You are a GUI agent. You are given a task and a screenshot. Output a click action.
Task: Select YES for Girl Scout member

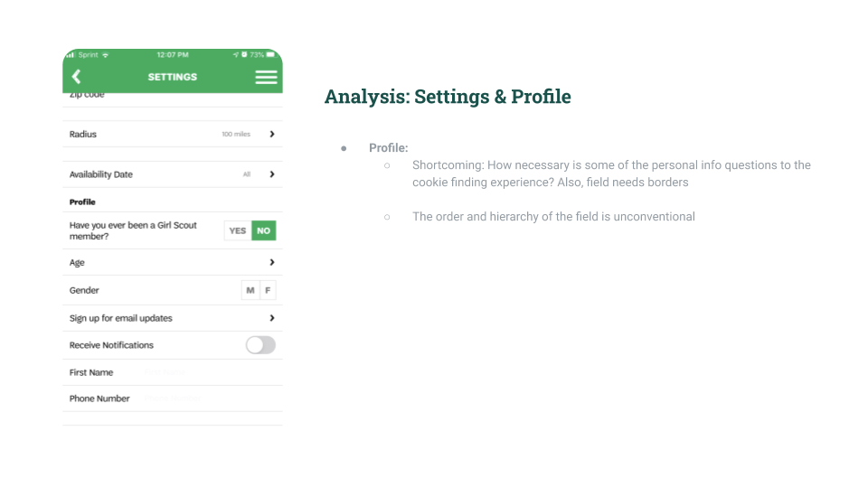pyautogui.click(x=238, y=230)
